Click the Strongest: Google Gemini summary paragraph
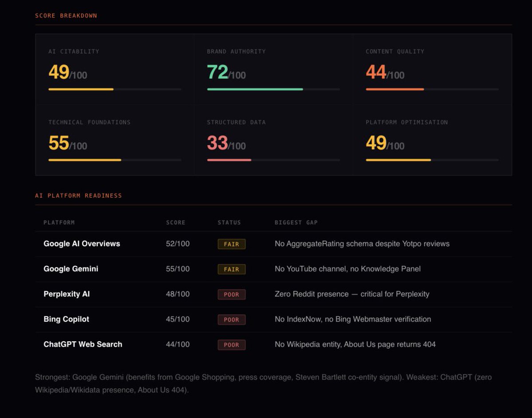532x418 pixels. tap(263, 384)
